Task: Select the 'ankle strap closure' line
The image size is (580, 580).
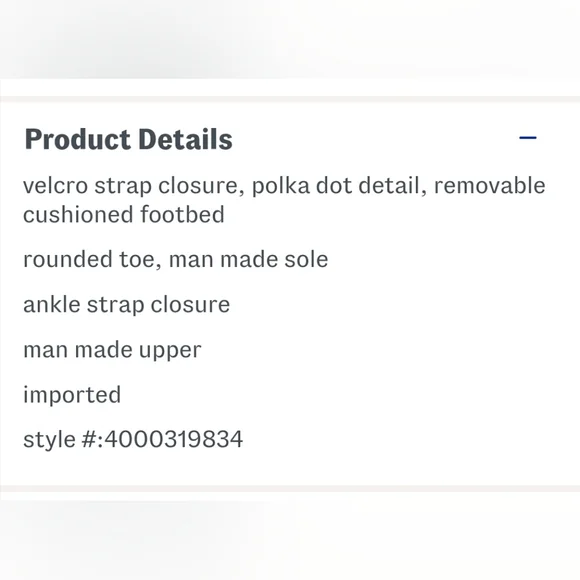Action: [127, 305]
